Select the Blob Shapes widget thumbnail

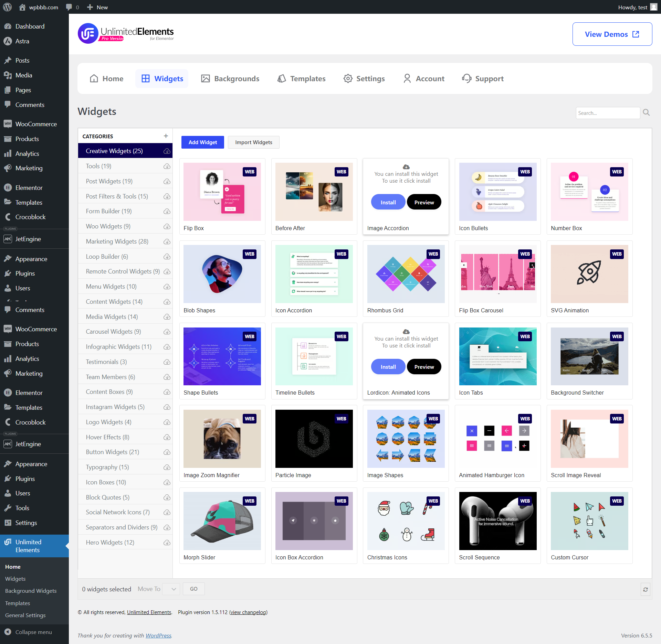click(222, 274)
